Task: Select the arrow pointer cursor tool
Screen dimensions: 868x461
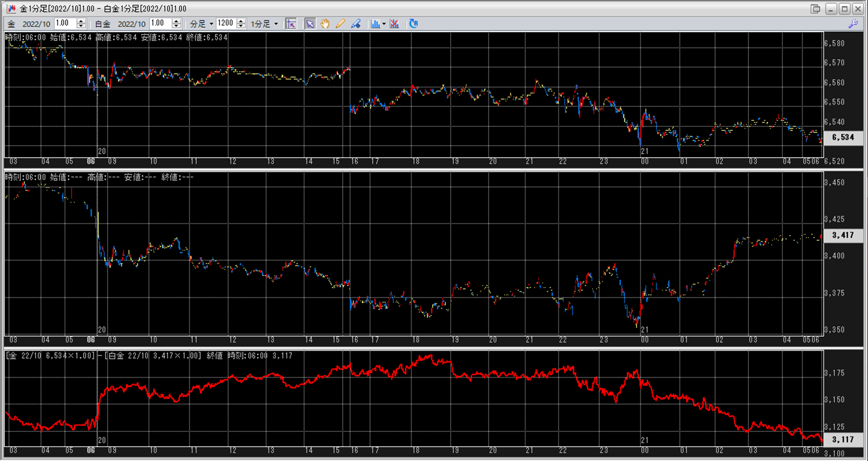Action: pyautogui.click(x=310, y=24)
